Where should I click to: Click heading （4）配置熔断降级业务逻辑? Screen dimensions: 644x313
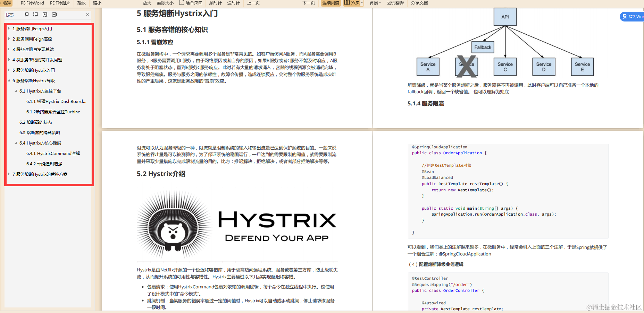(x=436, y=264)
